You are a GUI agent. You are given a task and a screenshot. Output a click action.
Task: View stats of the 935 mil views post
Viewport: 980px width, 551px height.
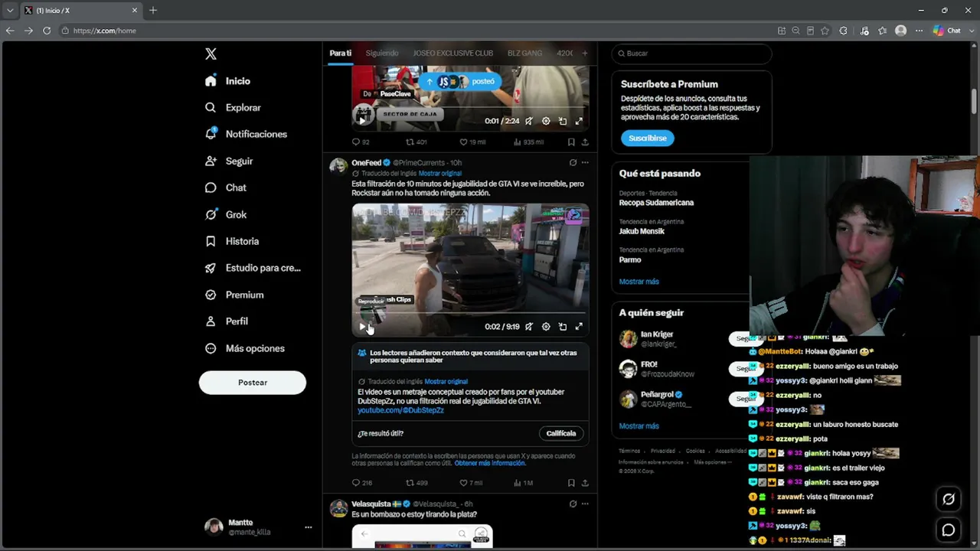pos(528,142)
